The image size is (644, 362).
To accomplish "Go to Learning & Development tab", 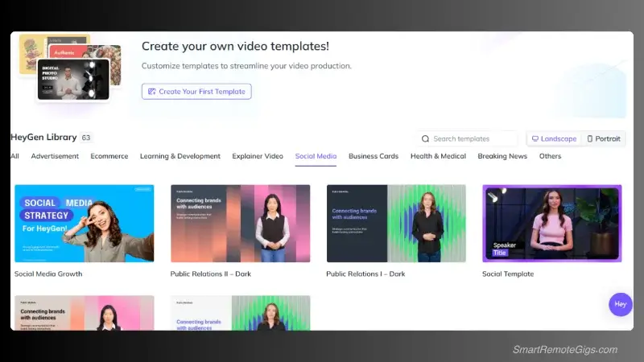I will click(x=180, y=156).
